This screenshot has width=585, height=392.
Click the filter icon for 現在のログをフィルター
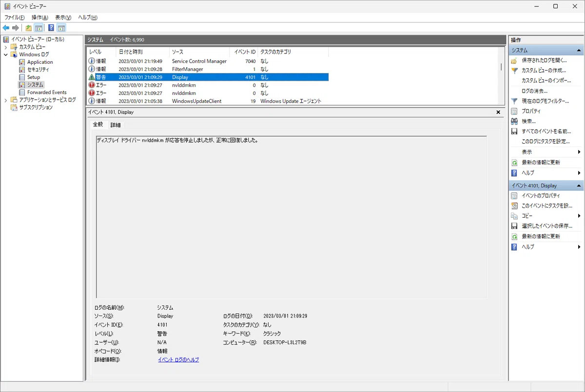[x=514, y=101]
